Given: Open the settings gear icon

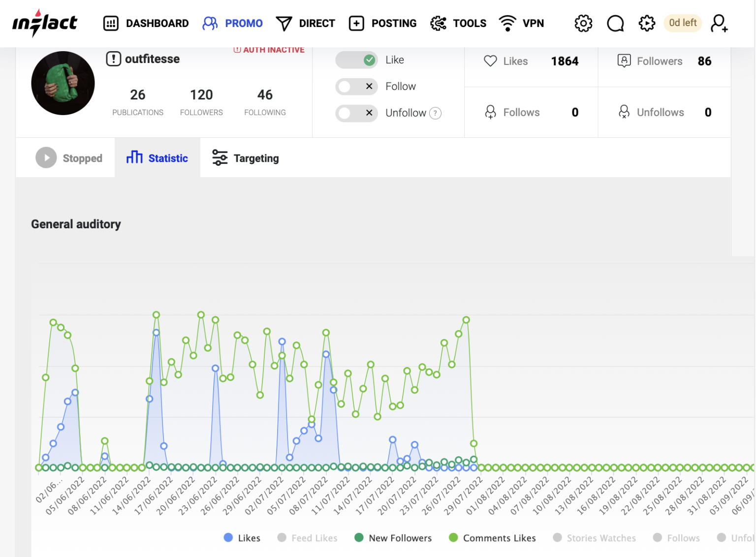Looking at the screenshot, I should coord(583,23).
